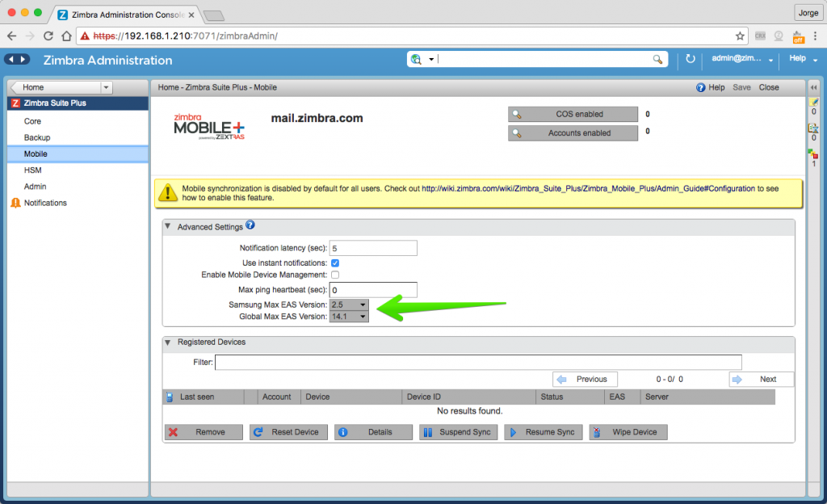Click the Reset Device button
The width and height of the screenshot is (827, 504).
(288, 432)
